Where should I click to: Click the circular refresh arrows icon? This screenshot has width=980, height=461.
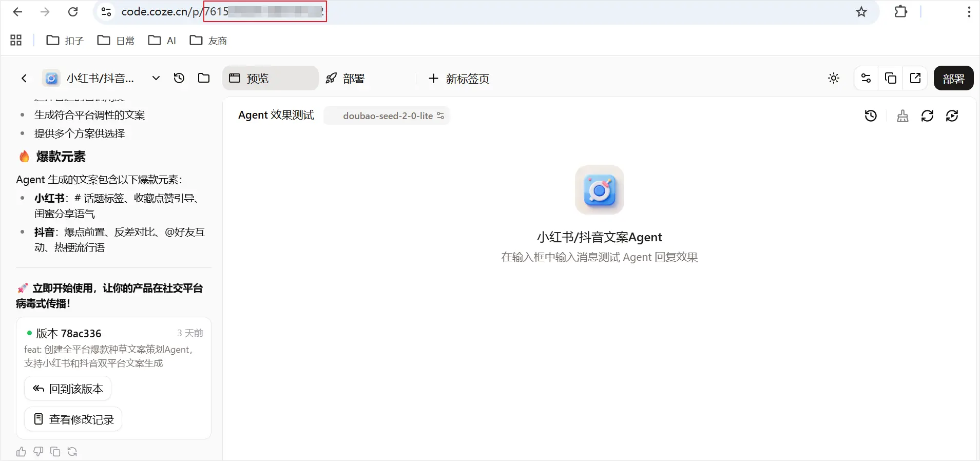tap(927, 116)
